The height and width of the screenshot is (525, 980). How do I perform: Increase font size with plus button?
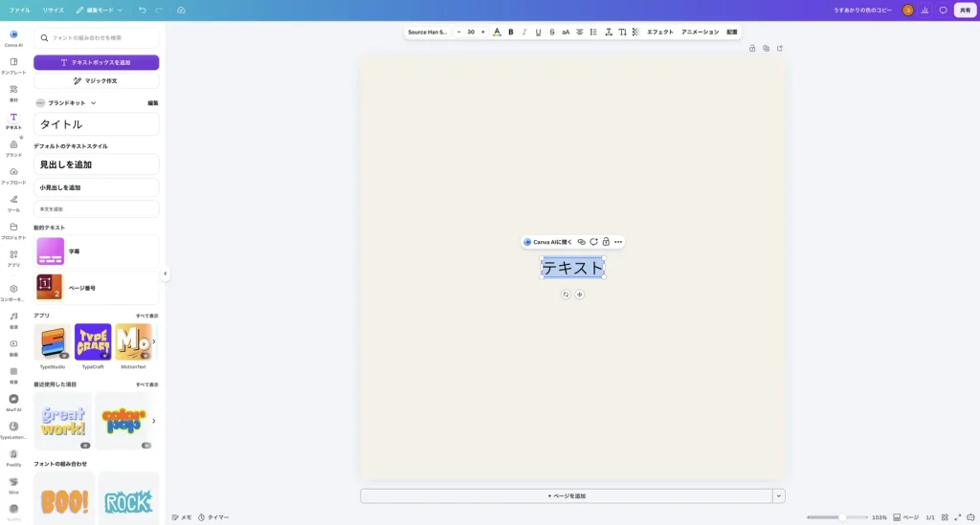pos(482,32)
